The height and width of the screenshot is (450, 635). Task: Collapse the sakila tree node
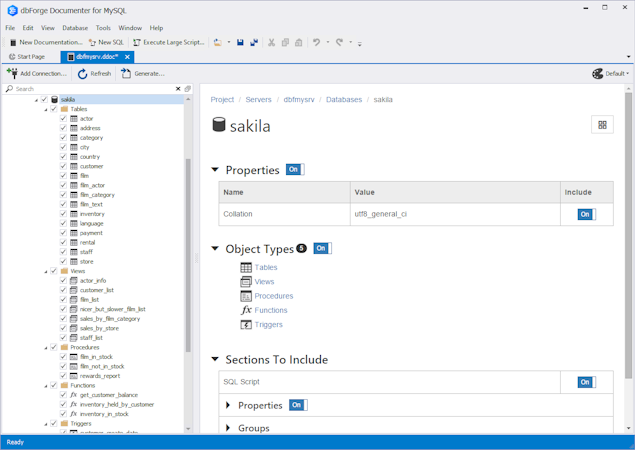pos(36,100)
